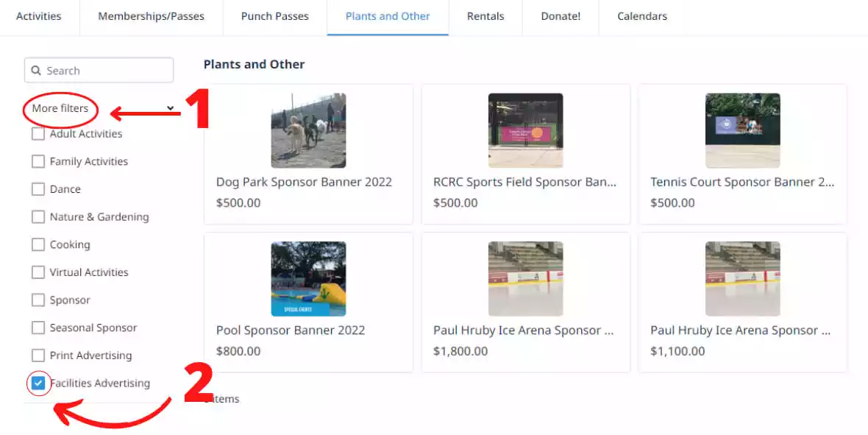Switch to the Memberships/Passes tab

point(151,17)
